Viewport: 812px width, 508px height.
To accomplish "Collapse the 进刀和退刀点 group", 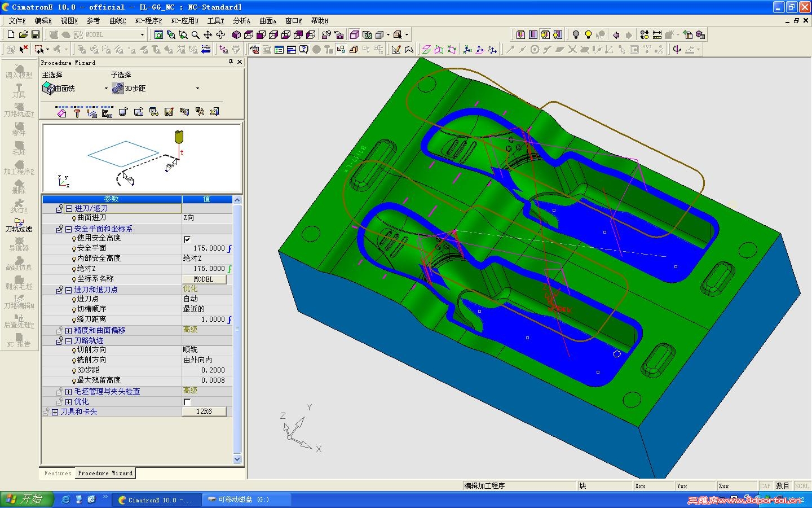I will [x=69, y=290].
